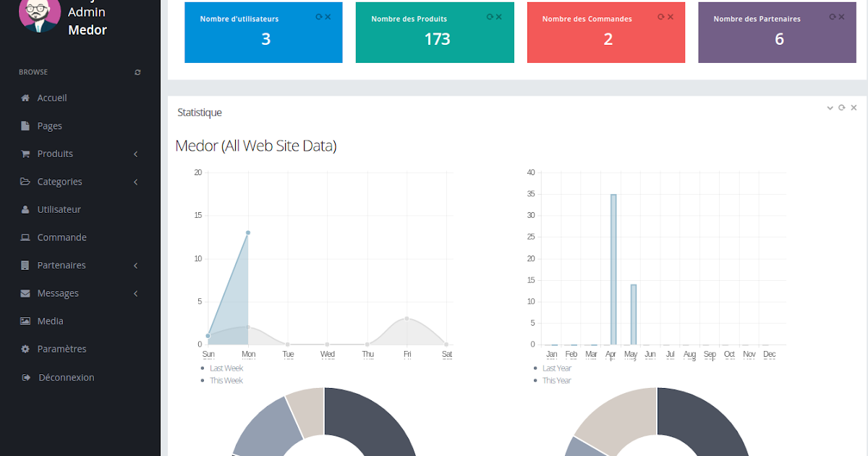
Task: Click the products count value 173
Action: coord(437,39)
